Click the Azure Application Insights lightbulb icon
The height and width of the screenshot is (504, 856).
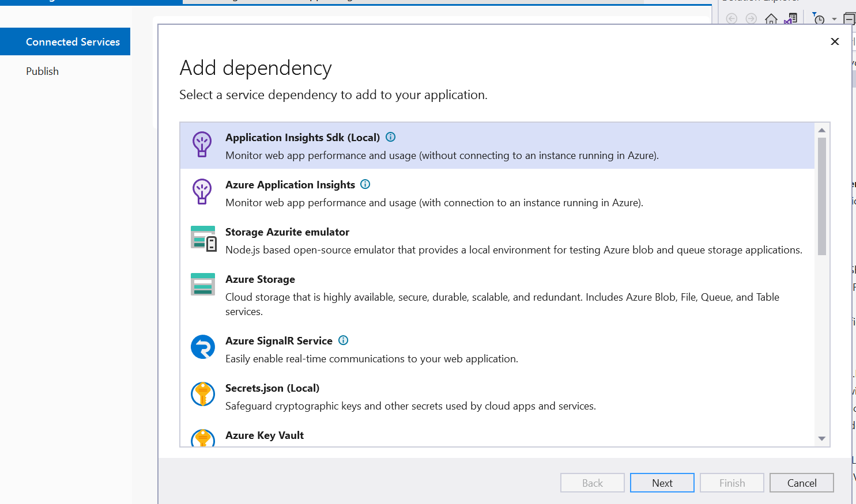(202, 191)
